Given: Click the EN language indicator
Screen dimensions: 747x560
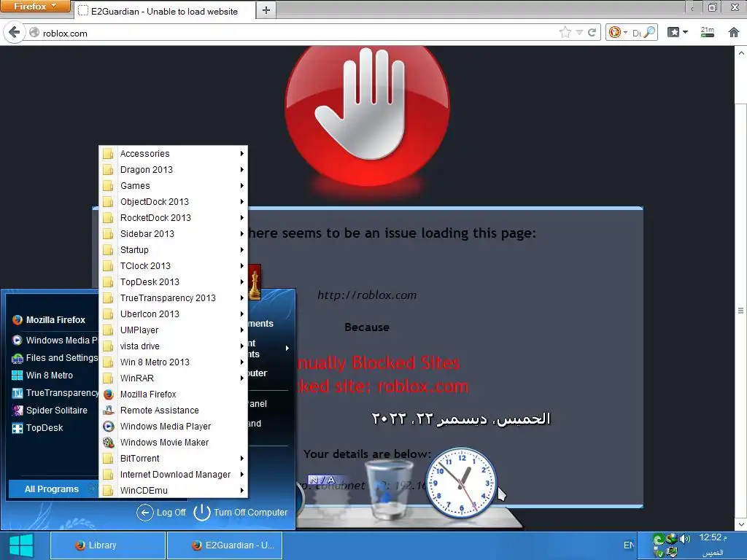Looking at the screenshot, I should coord(629,545).
